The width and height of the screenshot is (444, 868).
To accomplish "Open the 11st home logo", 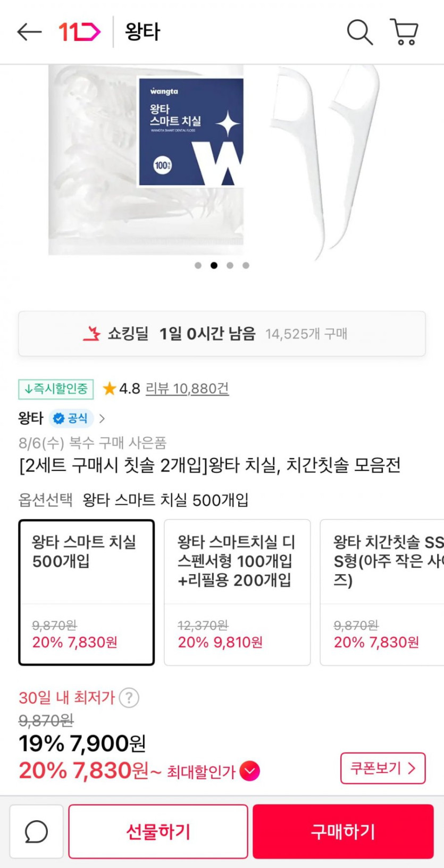I will [x=79, y=32].
